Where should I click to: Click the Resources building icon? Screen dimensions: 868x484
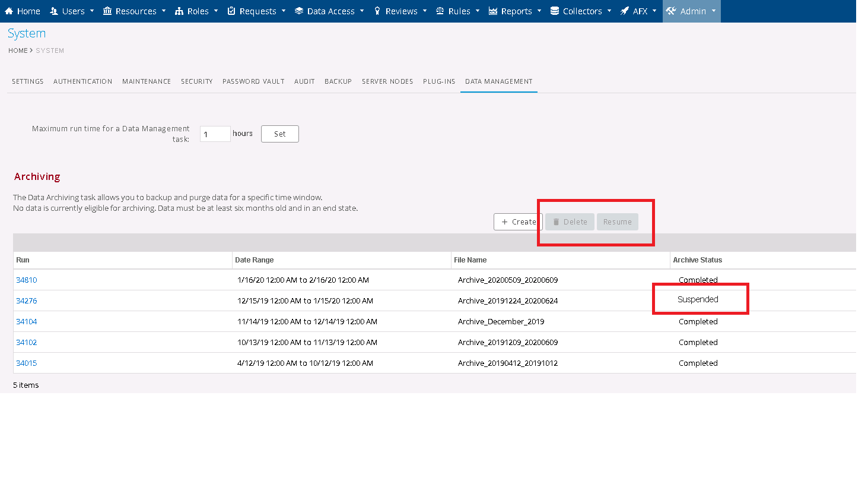[107, 11]
